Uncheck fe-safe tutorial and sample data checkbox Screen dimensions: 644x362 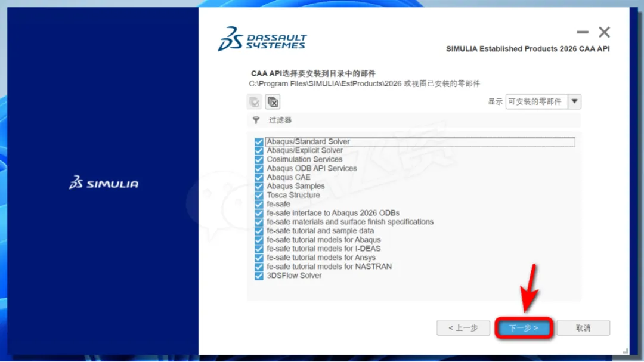(x=259, y=231)
